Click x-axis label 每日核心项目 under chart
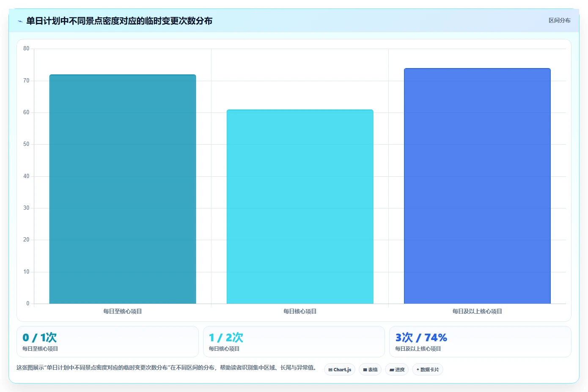 point(300,311)
